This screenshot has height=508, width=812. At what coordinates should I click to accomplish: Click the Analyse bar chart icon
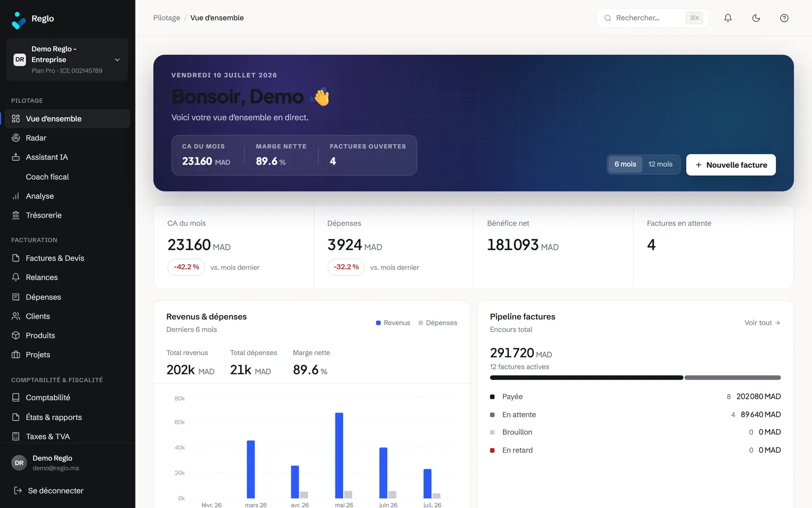[x=16, y=196]
